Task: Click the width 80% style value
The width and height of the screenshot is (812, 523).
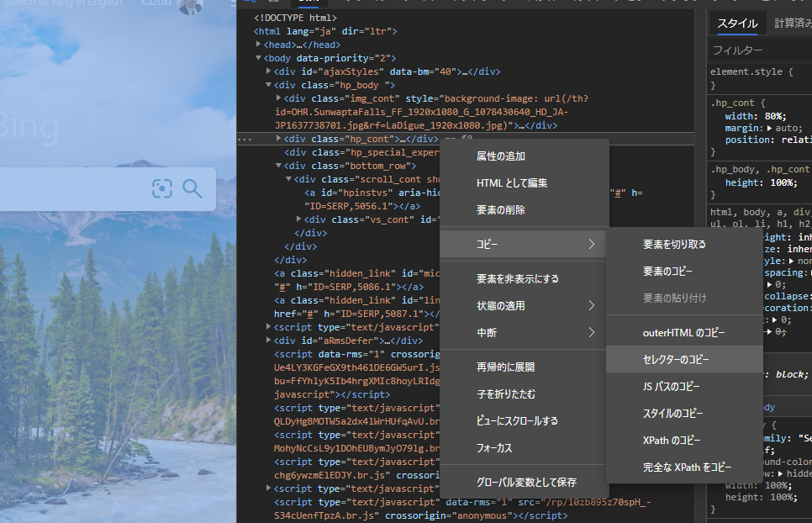Action: pos(775,116)
